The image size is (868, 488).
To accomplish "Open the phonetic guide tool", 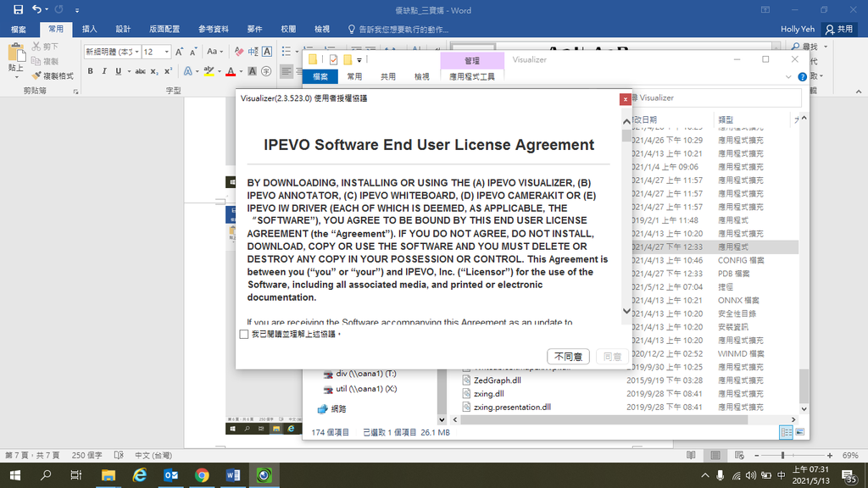I will pyautogui.click(x=253, y=52).
